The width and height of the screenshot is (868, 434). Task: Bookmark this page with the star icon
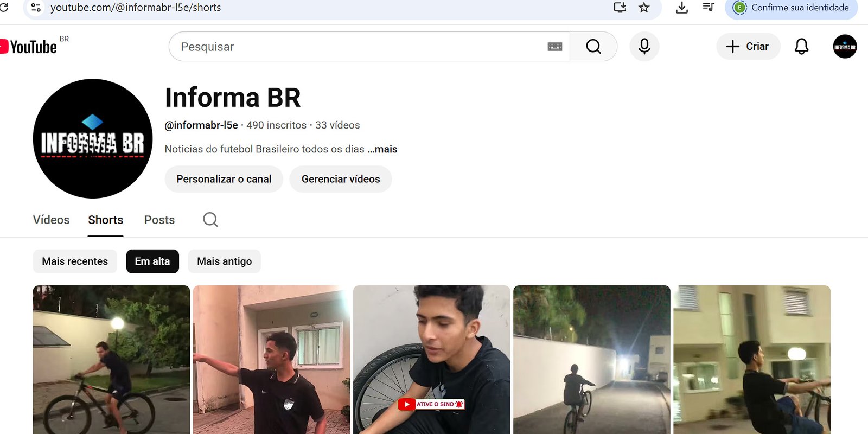644,8
